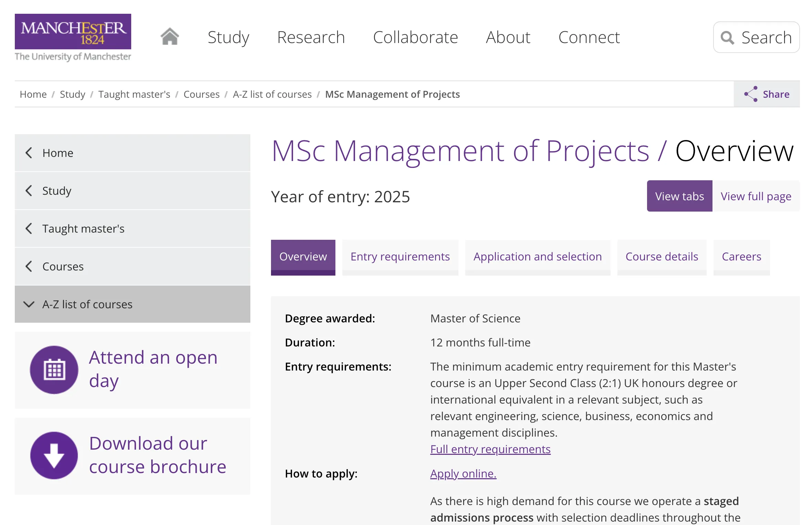Follow the Full entry requirements link
Image resolution: width=812 pixels, height=525 pixels.
[x=490, y=449]
